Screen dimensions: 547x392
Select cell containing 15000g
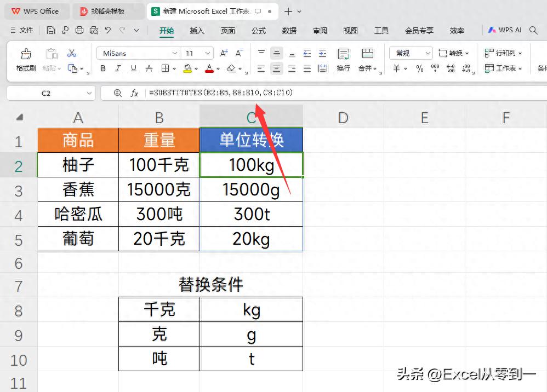coord(251,189)
